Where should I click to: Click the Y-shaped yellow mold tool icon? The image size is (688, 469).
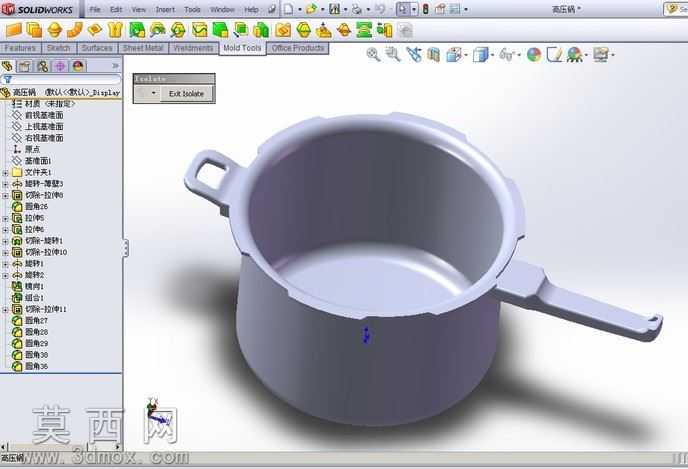(115, 30)
